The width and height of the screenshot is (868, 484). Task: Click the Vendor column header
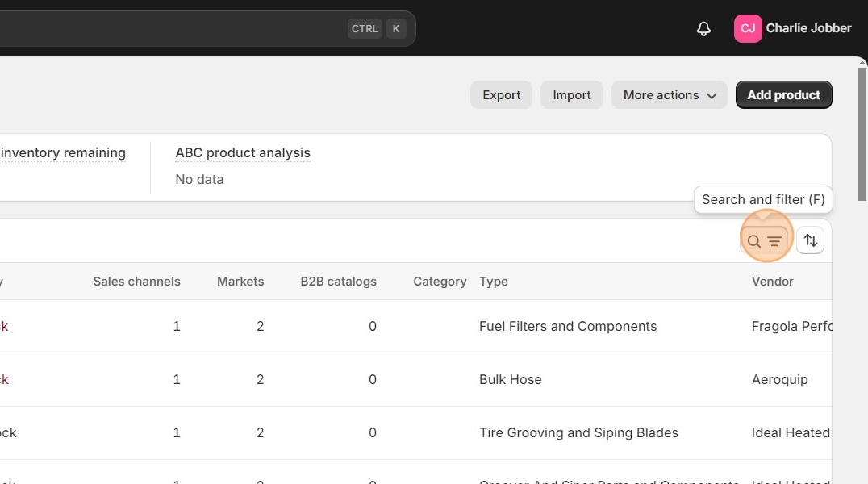pyautogui.click(x=772, y=282)
